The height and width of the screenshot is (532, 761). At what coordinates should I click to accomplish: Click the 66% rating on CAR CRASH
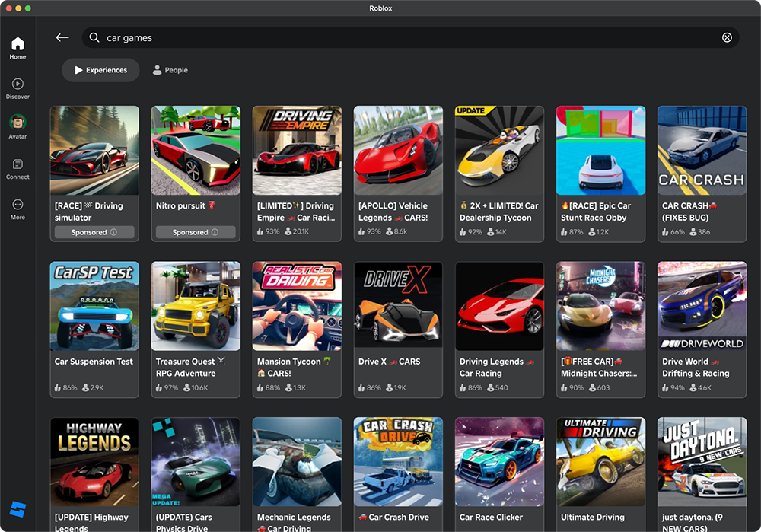point(673,232)
